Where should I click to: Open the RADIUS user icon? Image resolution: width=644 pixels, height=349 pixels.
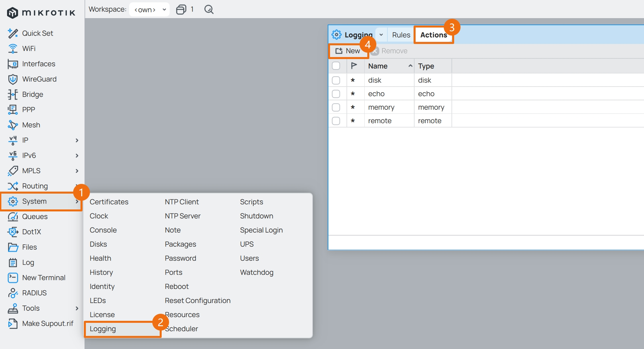coord(13,293)
